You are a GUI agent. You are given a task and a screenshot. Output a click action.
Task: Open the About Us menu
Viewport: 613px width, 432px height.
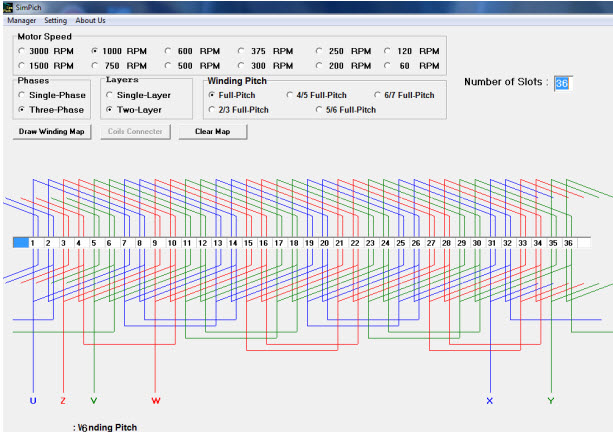pos(90,20)
